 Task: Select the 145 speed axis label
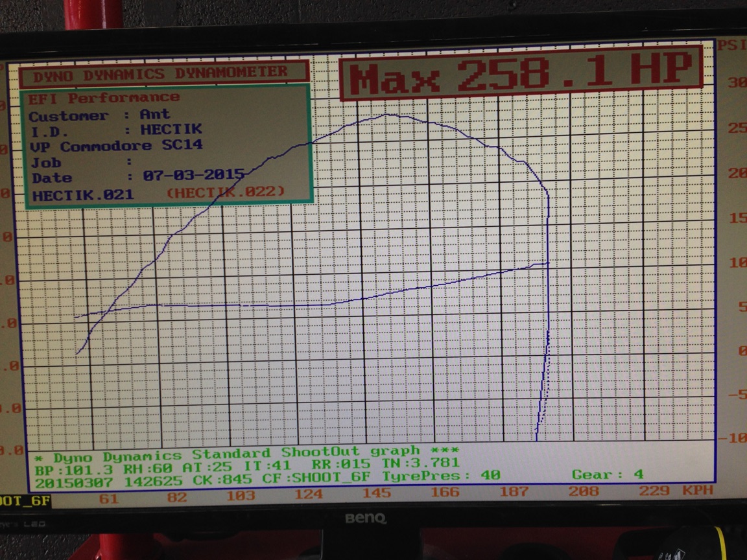377,493
